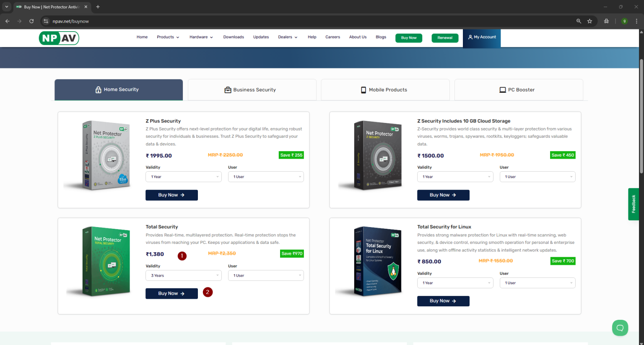Open the Downloads menu item

pos(234,37)
